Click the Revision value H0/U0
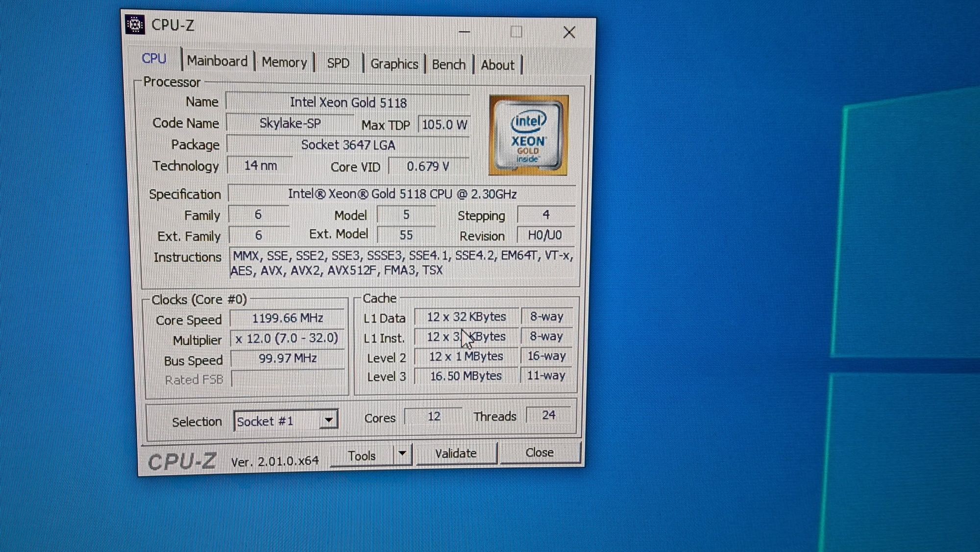 click(x=545, y=235)
